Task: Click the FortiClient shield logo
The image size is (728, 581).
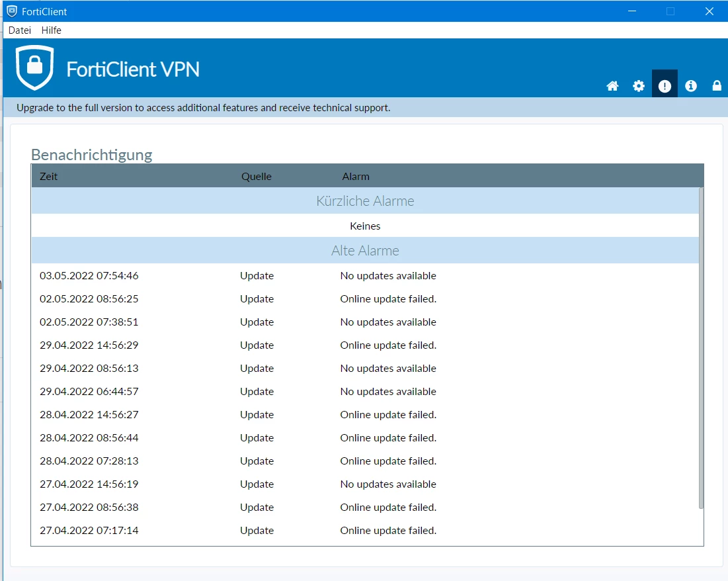Action: [35, 67]
